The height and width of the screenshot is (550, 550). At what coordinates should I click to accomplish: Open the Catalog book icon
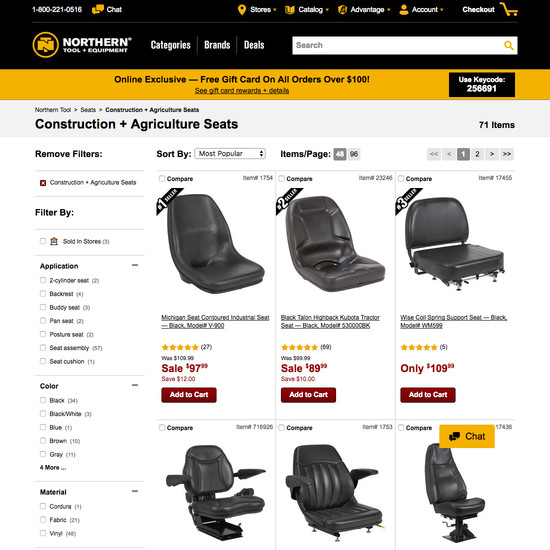[290, 10]
